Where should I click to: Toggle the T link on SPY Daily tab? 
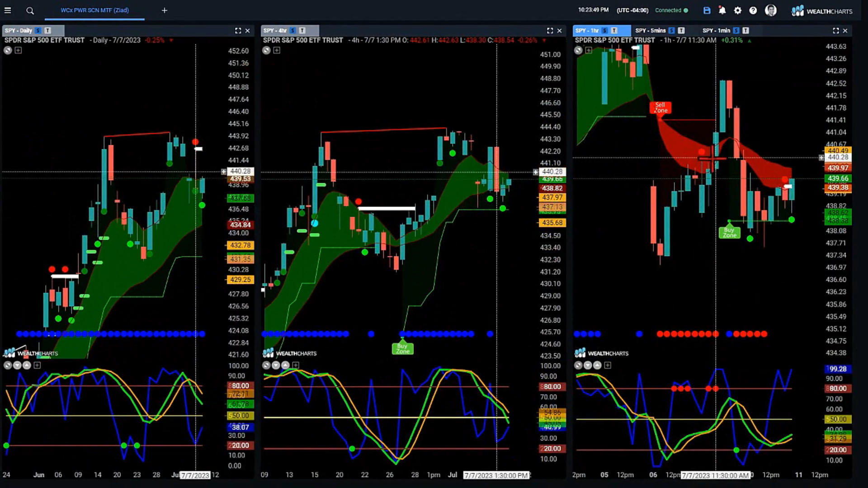coord(47,31)
